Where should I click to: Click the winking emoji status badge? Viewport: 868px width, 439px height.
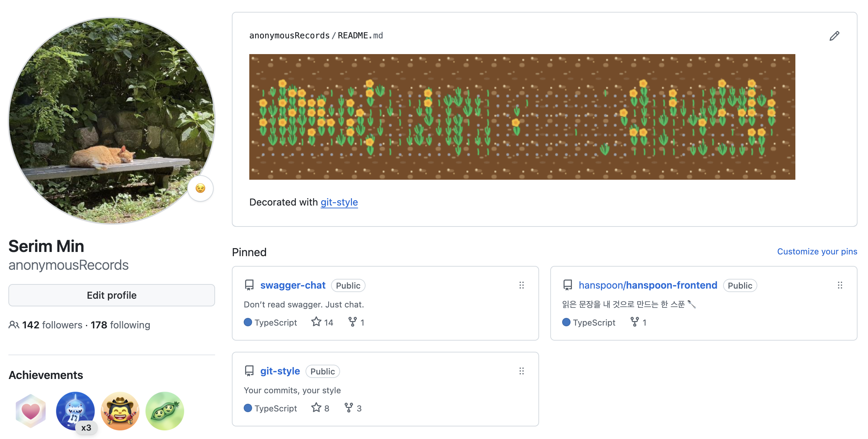tap(200, 188)
